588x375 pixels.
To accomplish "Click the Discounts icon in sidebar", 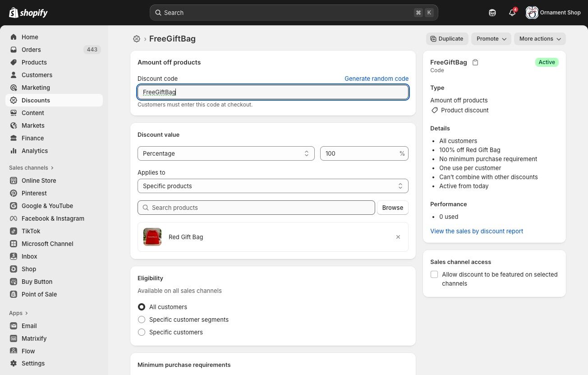I will click(14, 100).
